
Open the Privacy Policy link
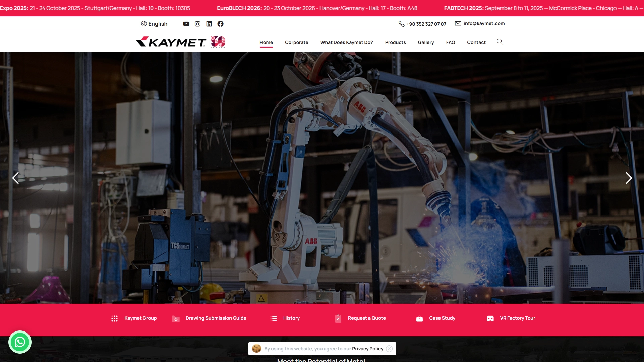(x=367, y=349)
